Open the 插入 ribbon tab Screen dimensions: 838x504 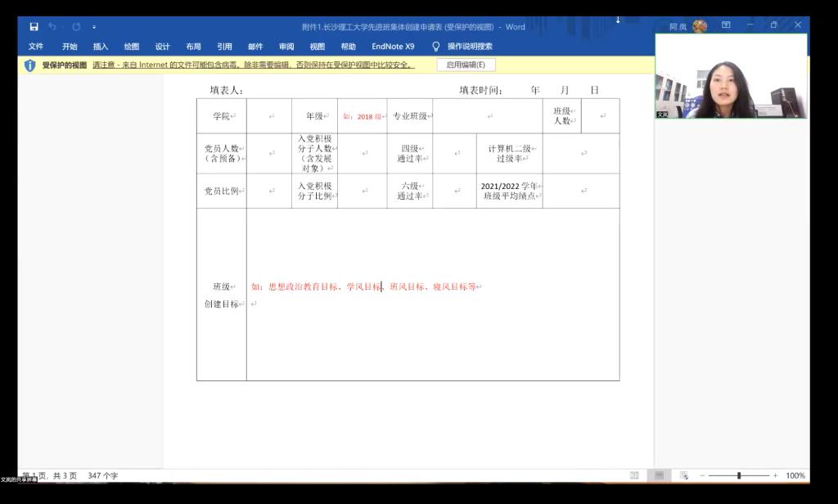(101, 47)
